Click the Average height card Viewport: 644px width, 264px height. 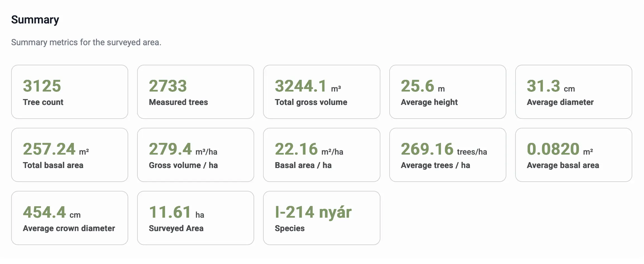coord(447,92)
